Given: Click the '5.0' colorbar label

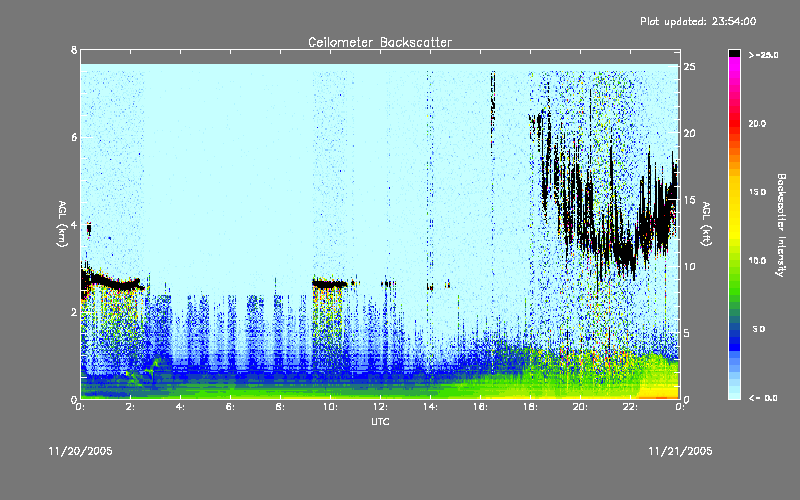Looking at the screenshot, I should (x=759, y=329).
